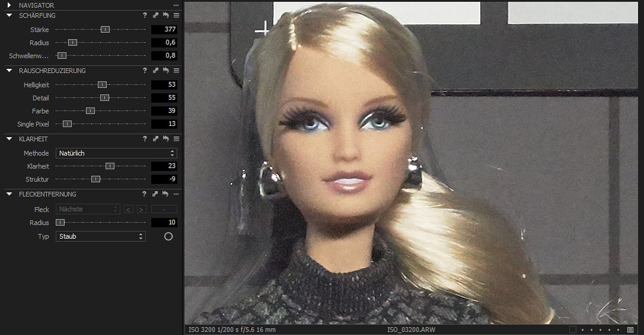The height and width of the screenshot is (335, 644).
Task: Reset the Schärfung adjustments
Action: [x=166, y=15]
